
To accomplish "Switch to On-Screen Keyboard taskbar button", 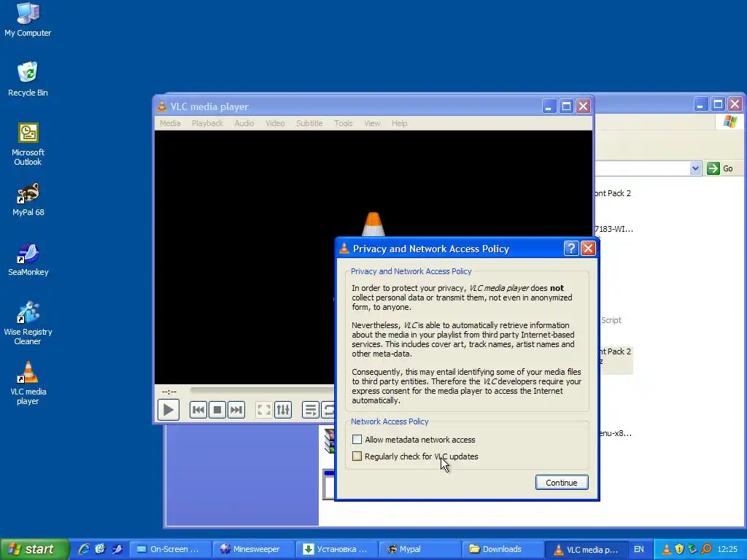I will pos(170,549).
